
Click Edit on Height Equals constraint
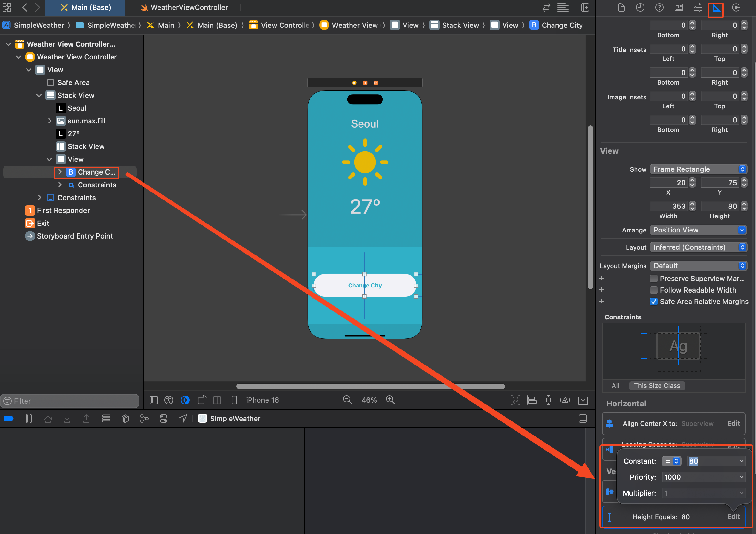click(733, 516)
